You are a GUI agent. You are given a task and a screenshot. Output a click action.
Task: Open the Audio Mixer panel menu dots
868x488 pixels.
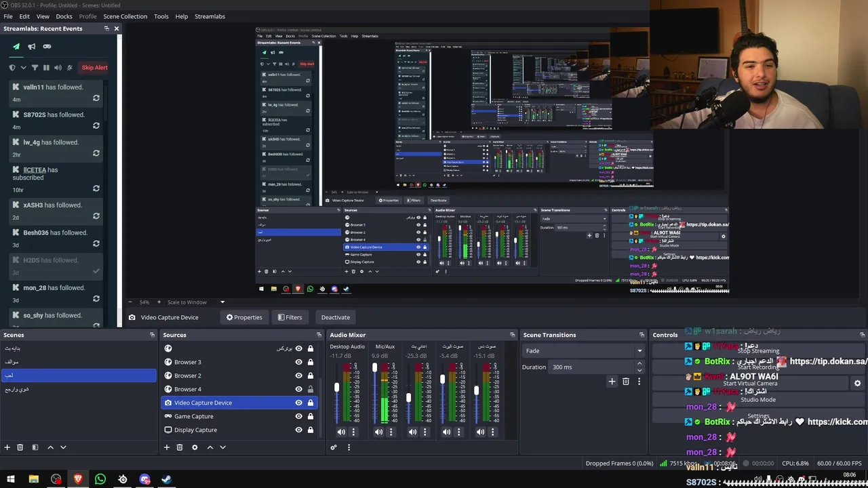tap(349, 447)
